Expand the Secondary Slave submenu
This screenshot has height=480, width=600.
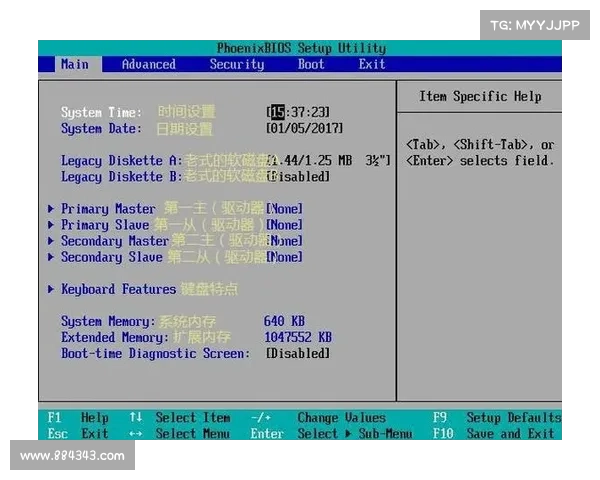click(110, 257)
